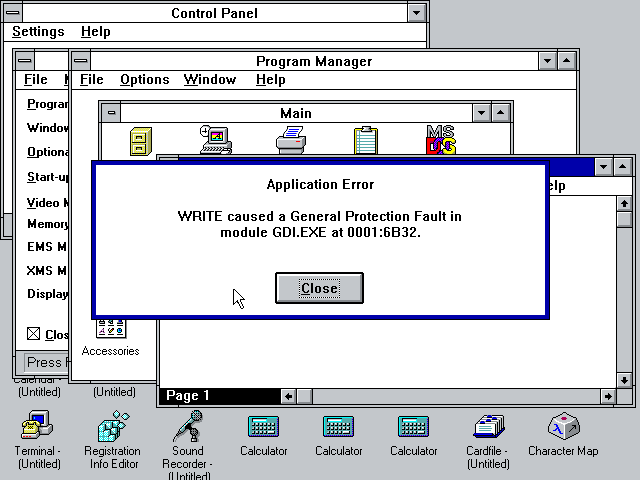Select the XMS M item in setup window
This screenshot has width=640, height=480.
coord(47,271)
